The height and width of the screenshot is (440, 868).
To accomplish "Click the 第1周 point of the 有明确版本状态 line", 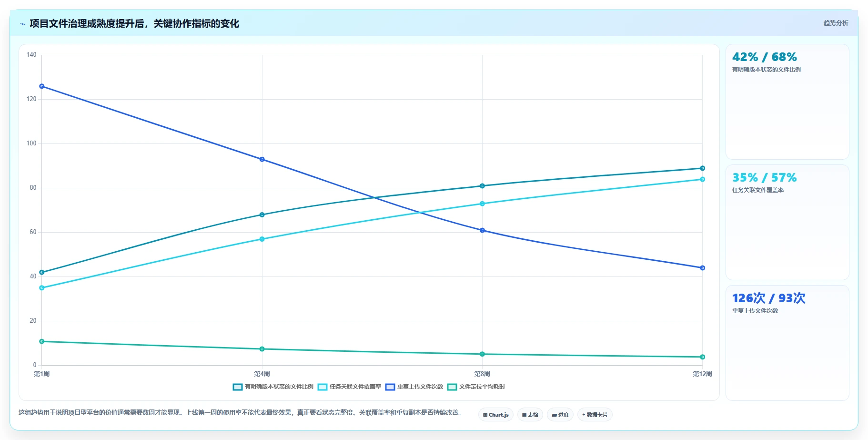I will (x=42, y=272).
